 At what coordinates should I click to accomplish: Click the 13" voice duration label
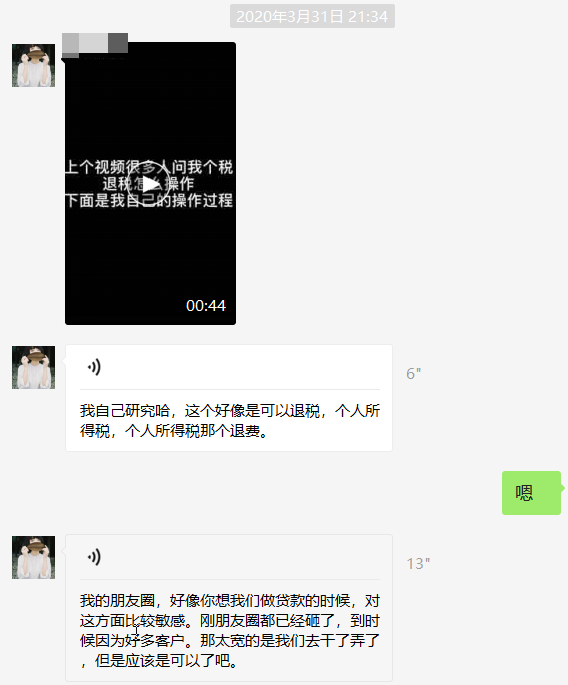point(418,564)
